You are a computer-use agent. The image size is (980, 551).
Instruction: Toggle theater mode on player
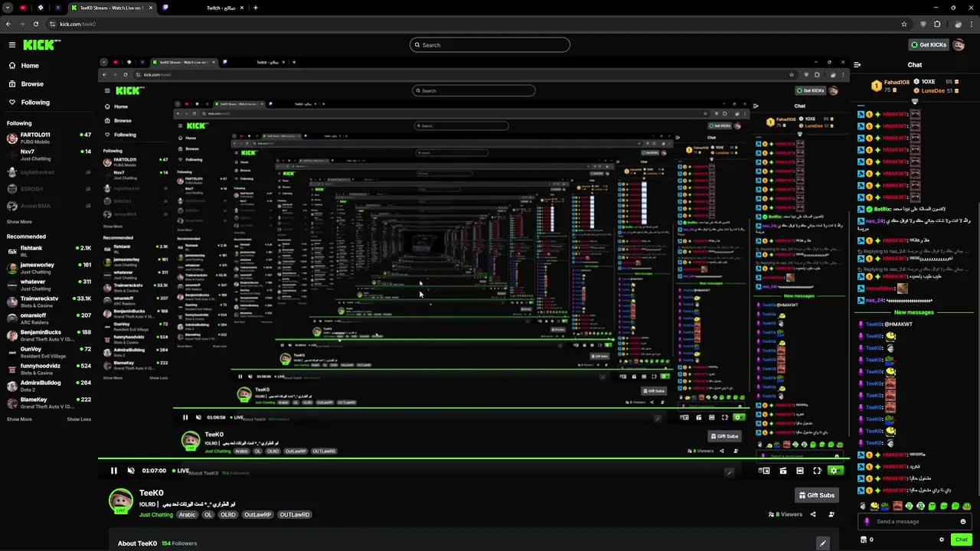799,471
